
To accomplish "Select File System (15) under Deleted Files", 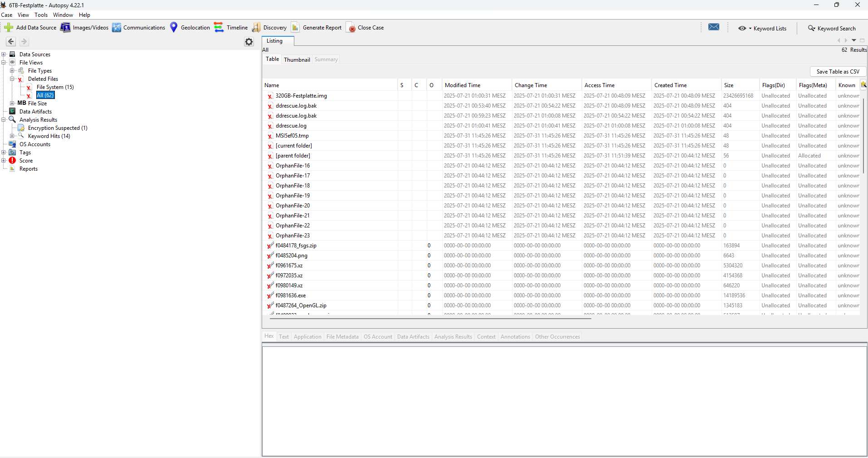I will click(x=55, y=87).
